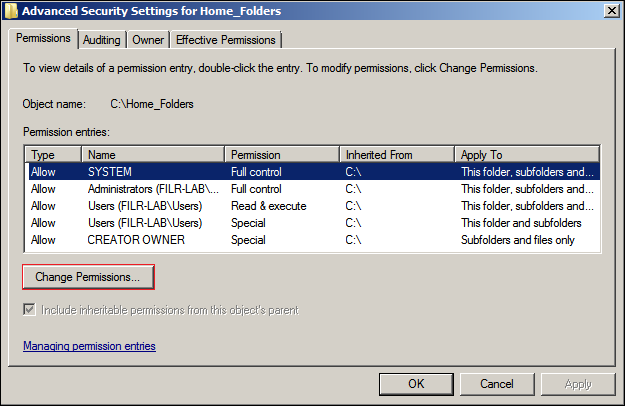Select the Administrators Full control entry
The image size is (625, 406).
pyautogui.click(x=150, y=189)
